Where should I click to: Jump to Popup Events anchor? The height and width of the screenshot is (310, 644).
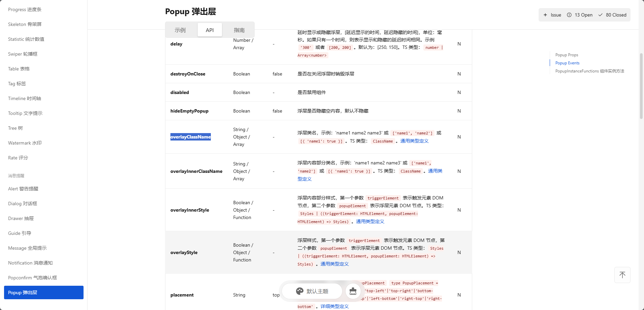click(x=567, y=63)
